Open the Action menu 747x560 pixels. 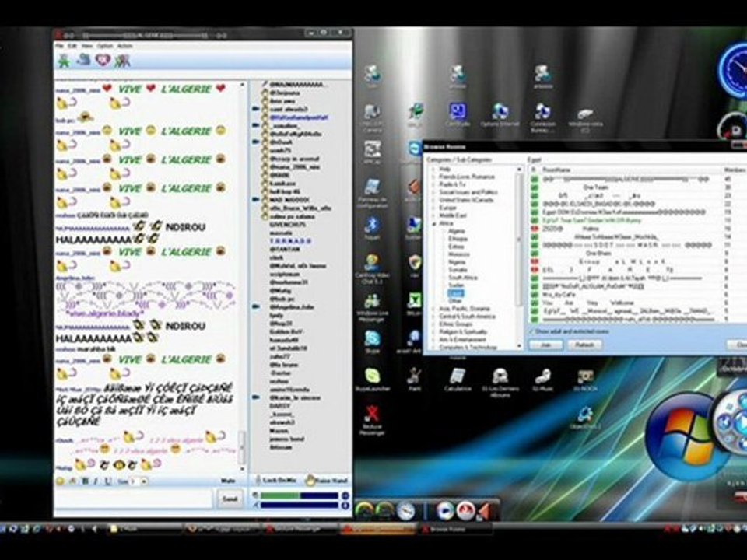(124, 46)
